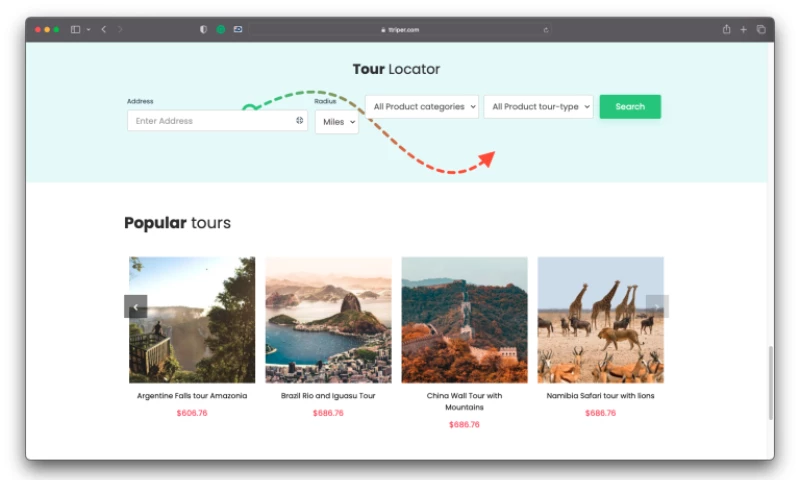Focus the Enter Address field
This screenshot has height=480, width=800.
[x=217, y=121]
